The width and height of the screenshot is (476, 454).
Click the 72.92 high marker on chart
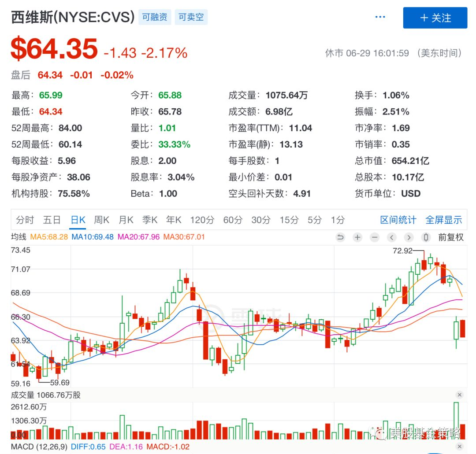(402, 251)
